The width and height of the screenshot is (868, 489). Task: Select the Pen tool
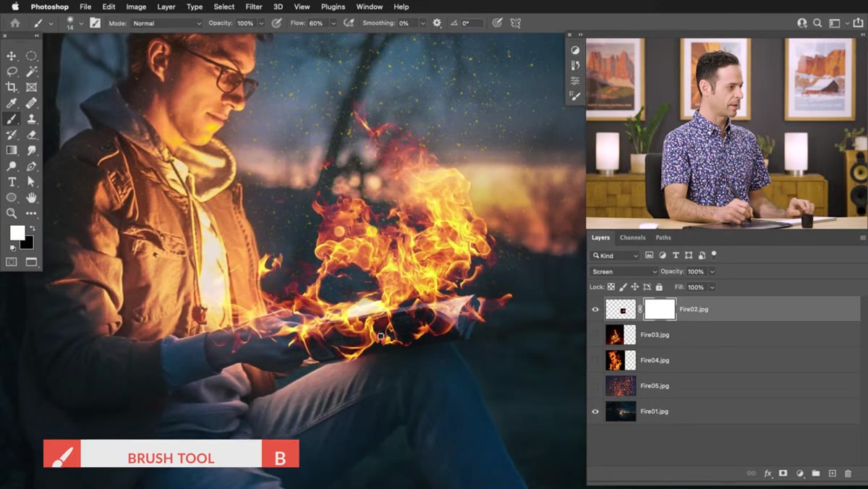31,166
